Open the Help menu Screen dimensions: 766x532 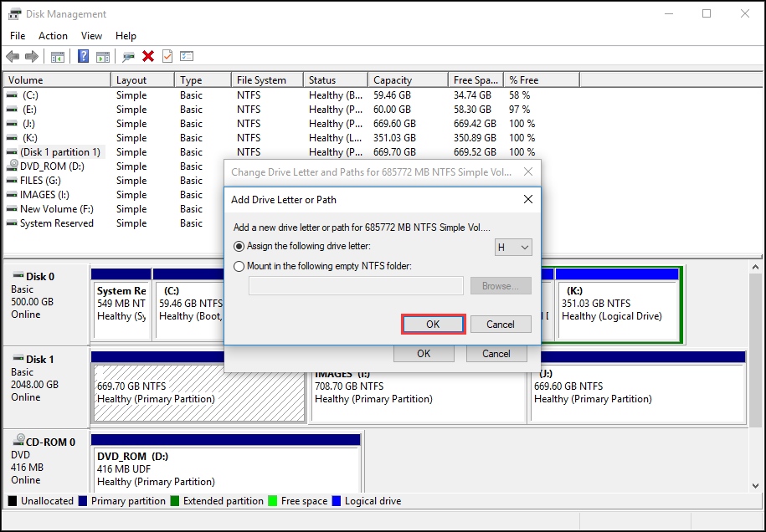point(126,36)
